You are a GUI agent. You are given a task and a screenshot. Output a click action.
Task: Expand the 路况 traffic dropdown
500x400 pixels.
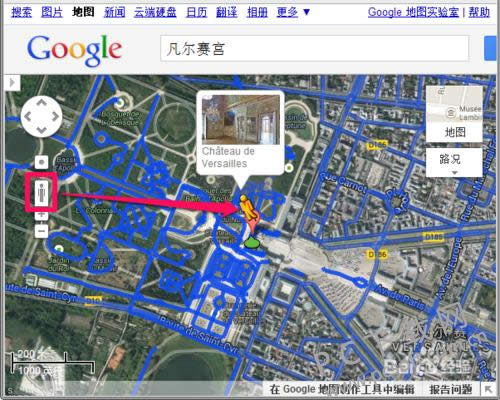[454, 162]
